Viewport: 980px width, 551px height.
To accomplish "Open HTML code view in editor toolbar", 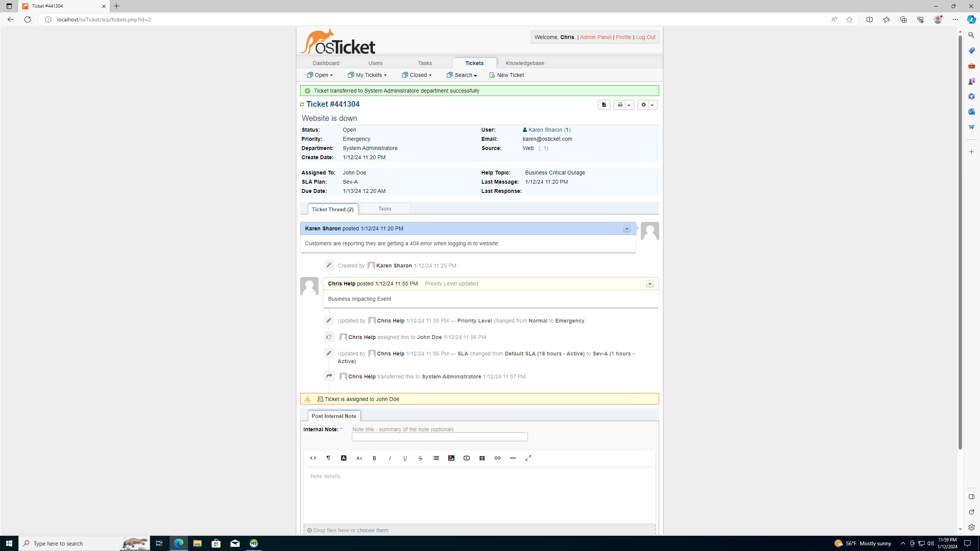I will [313, 458].
